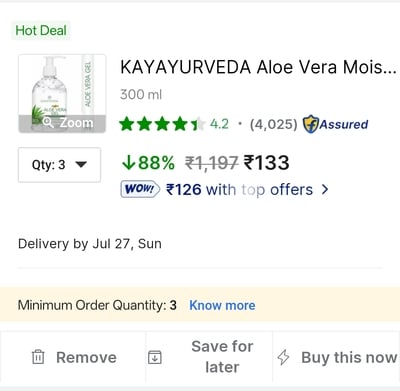400x391 pixels.
Task: Open the Qty: 3 dropdown
Action: click(59, 165)
